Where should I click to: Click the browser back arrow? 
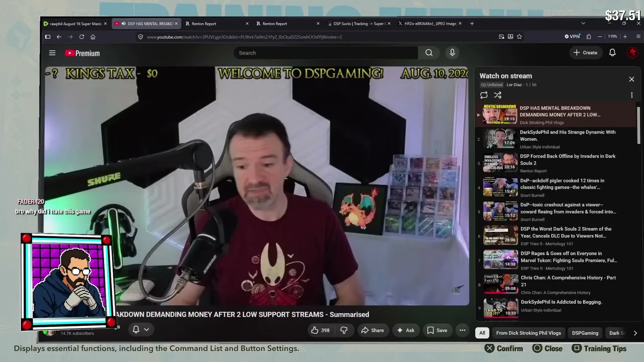pyautogui.click(x=59, y=37)
